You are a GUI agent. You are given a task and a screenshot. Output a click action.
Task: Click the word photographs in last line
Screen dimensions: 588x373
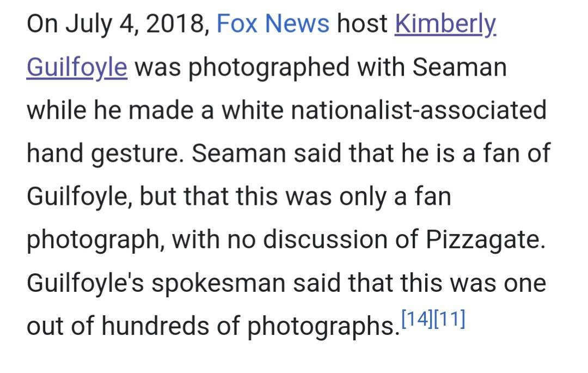(x=323, y=327)
